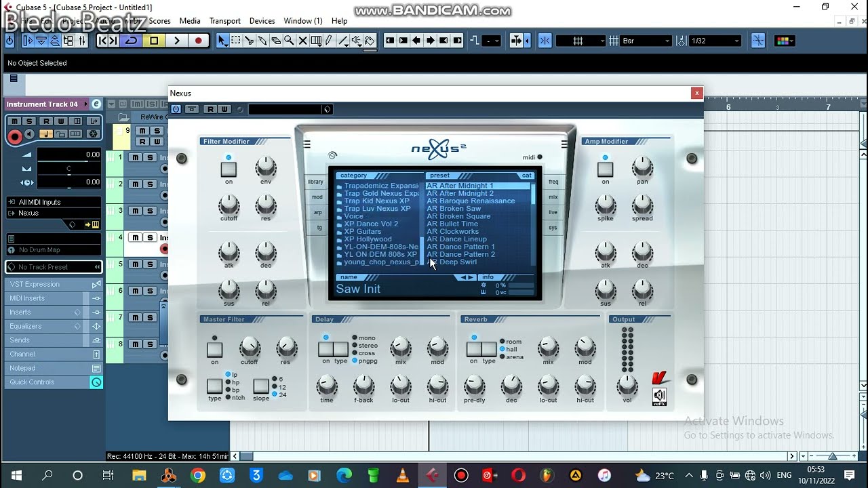Expand the Quick Controls section
Viewport: 868px width, 488px height.
click(54, 382)
